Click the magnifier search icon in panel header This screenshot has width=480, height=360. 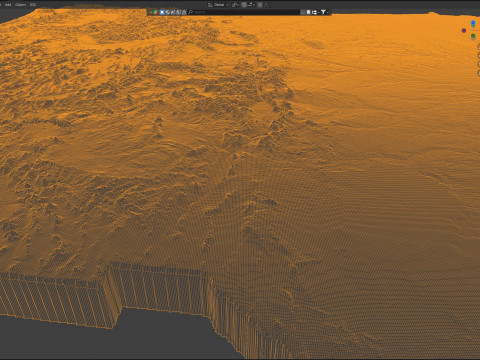pyautogui.click(x=191, y=12)
